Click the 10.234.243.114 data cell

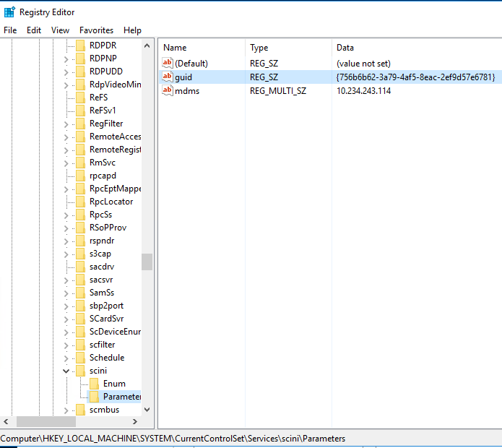click(363, 91)
